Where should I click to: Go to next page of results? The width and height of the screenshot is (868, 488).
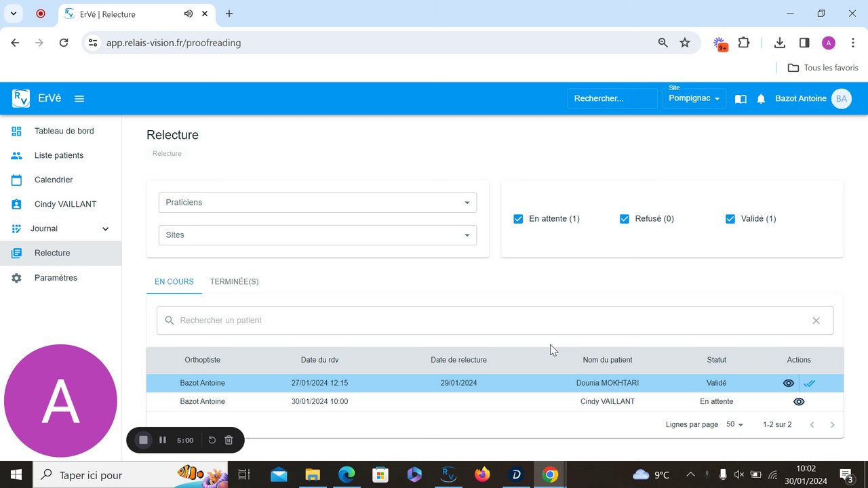coord(832,425)
